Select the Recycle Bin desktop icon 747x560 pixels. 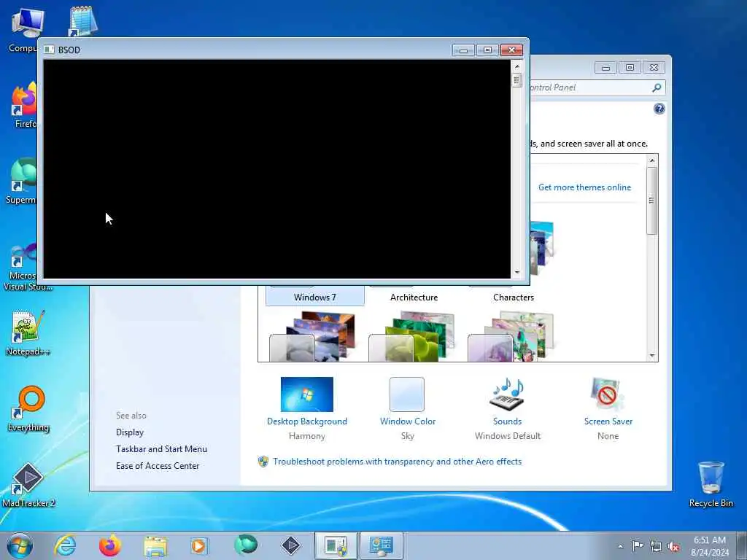click(x=711, y=484)
